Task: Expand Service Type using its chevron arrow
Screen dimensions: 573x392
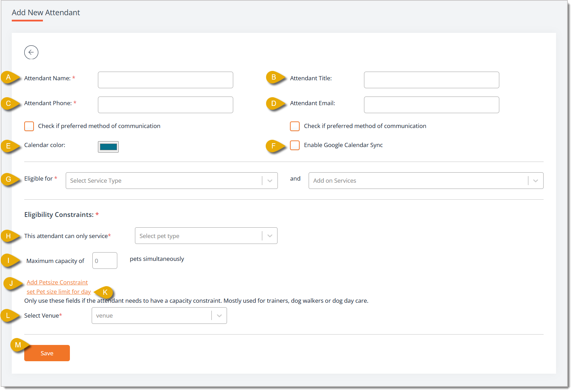Action: 270,181
